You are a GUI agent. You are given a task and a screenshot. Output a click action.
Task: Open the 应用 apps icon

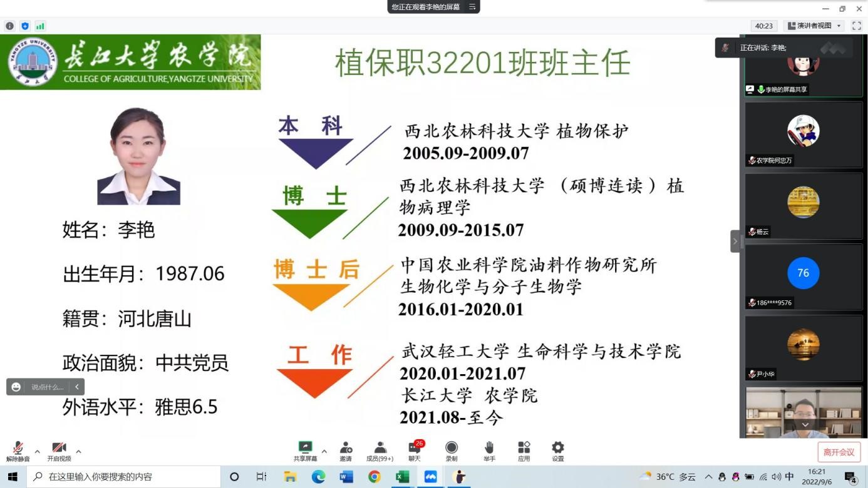[x=524, y=447]
